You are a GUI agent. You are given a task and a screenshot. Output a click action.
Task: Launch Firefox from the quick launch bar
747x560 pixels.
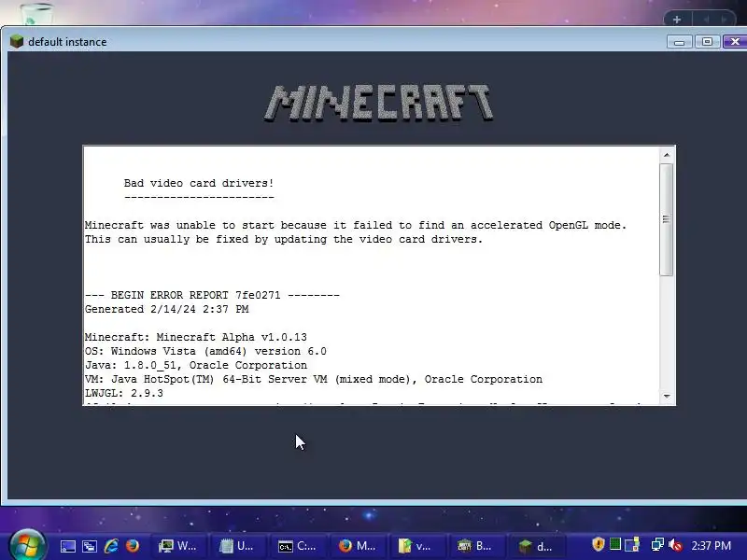coord(133,546)
